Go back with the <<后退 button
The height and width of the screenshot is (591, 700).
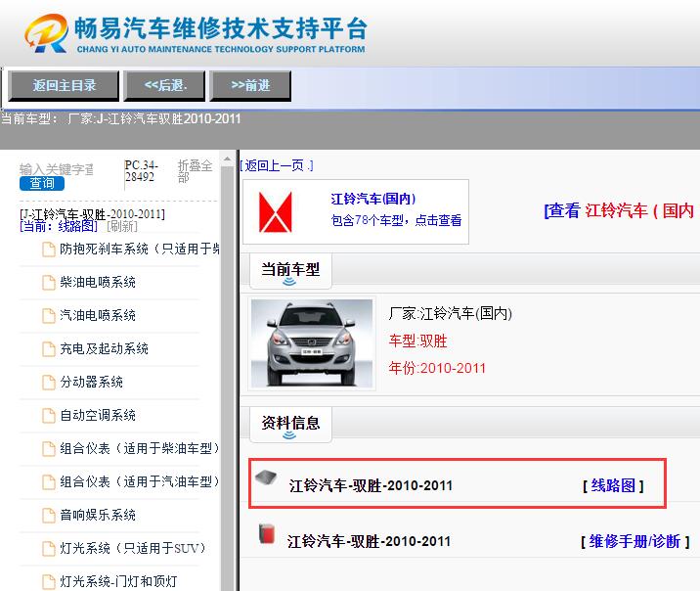tap(164, 86)
